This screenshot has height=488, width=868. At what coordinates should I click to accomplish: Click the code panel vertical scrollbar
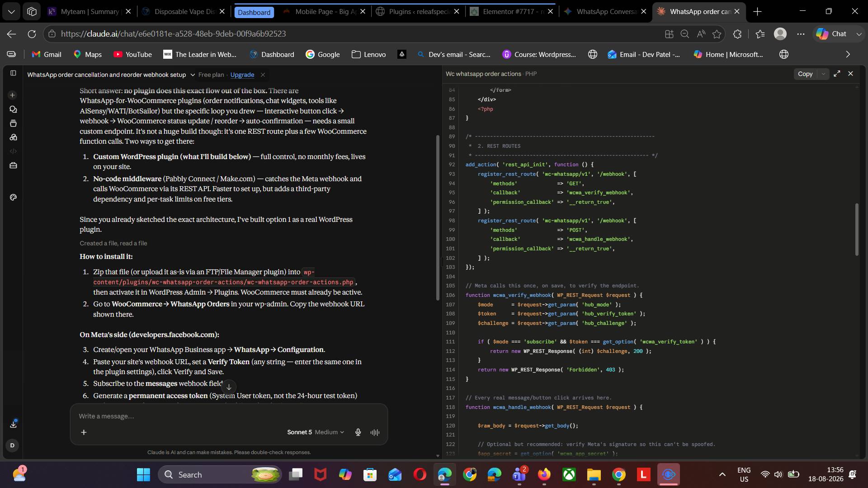856,230
